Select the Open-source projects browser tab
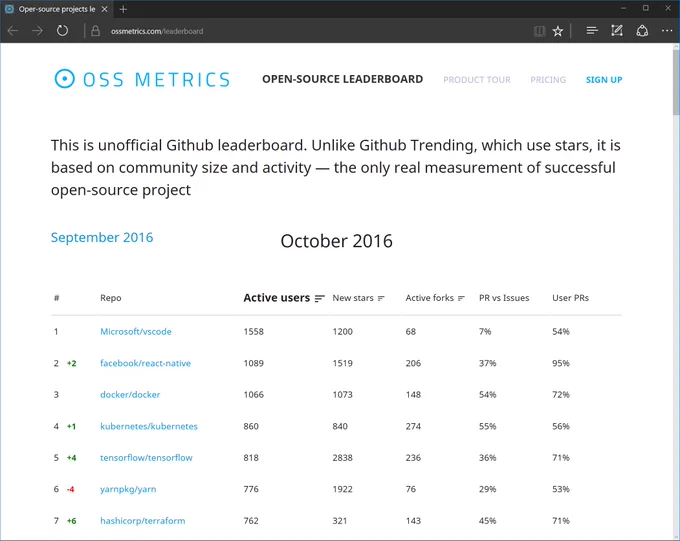Image resolution: width=680 pixels, height=541 pixels. (x=57, y=9)
